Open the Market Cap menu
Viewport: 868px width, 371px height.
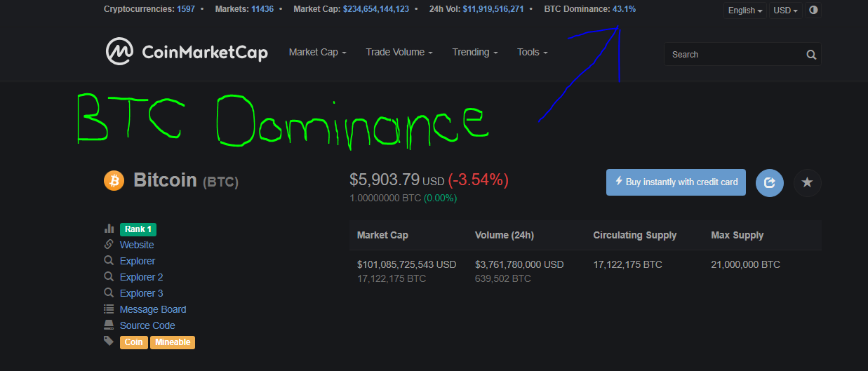click(317, 52)
